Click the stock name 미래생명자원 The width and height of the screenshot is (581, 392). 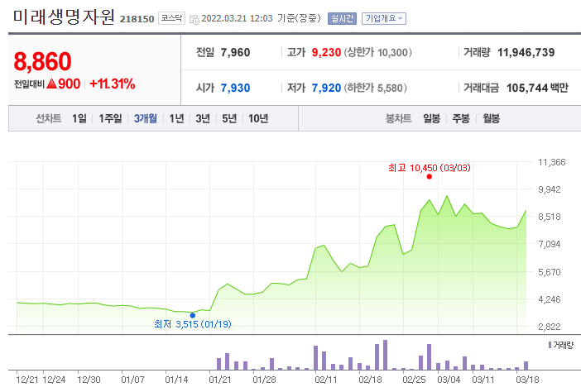pos(64,17)
